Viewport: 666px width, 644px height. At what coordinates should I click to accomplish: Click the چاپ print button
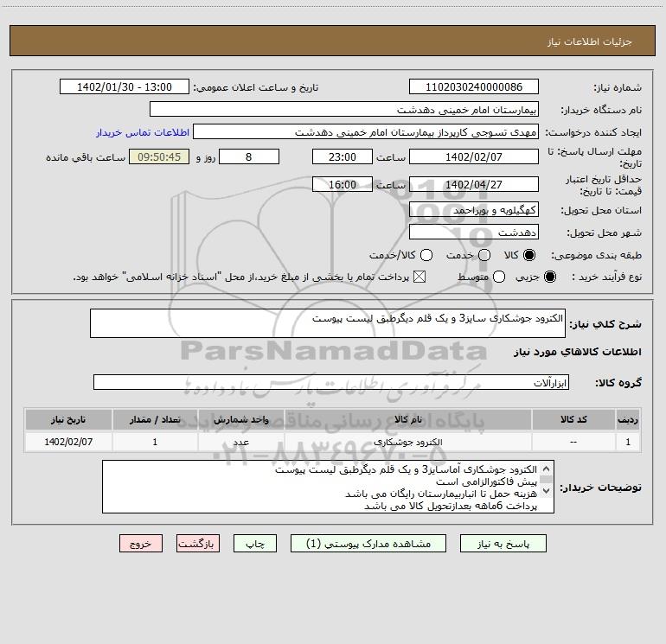click(x=255, y=544)
